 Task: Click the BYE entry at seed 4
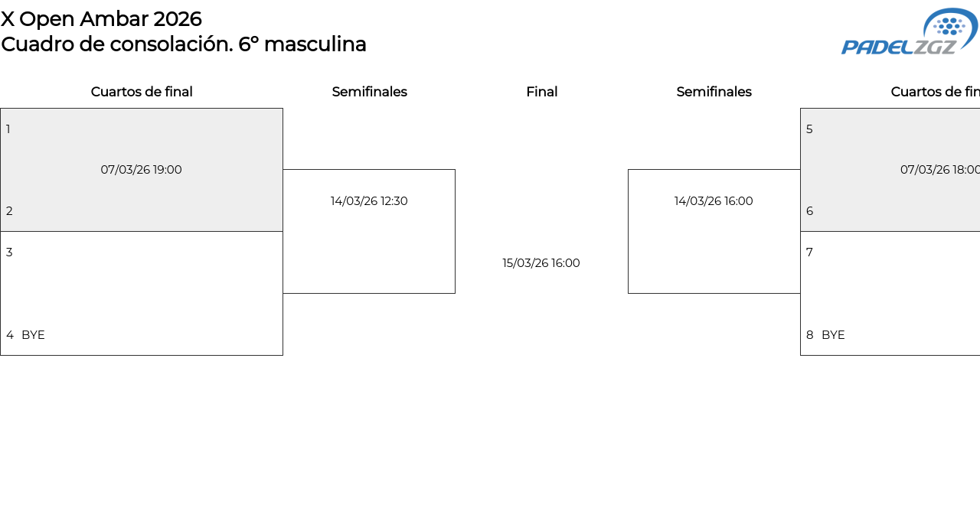(33, 335)
